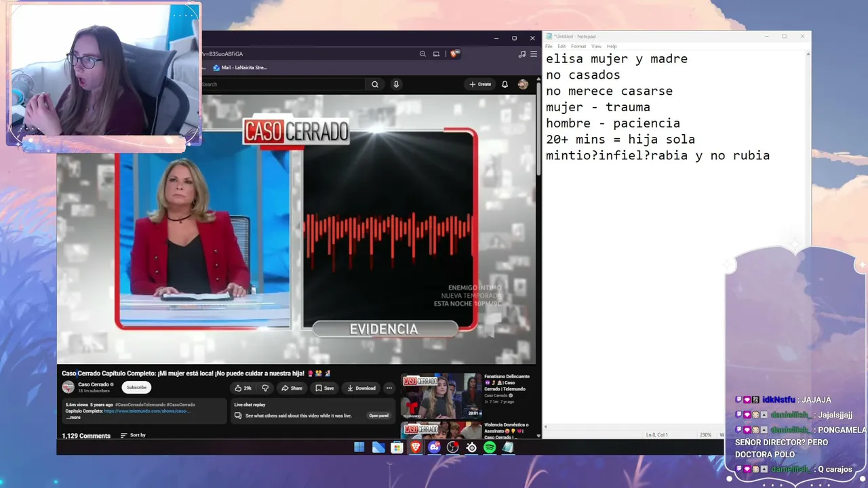
Task: Open the YouTube account avatar menu
Action: tap(523, 84)
